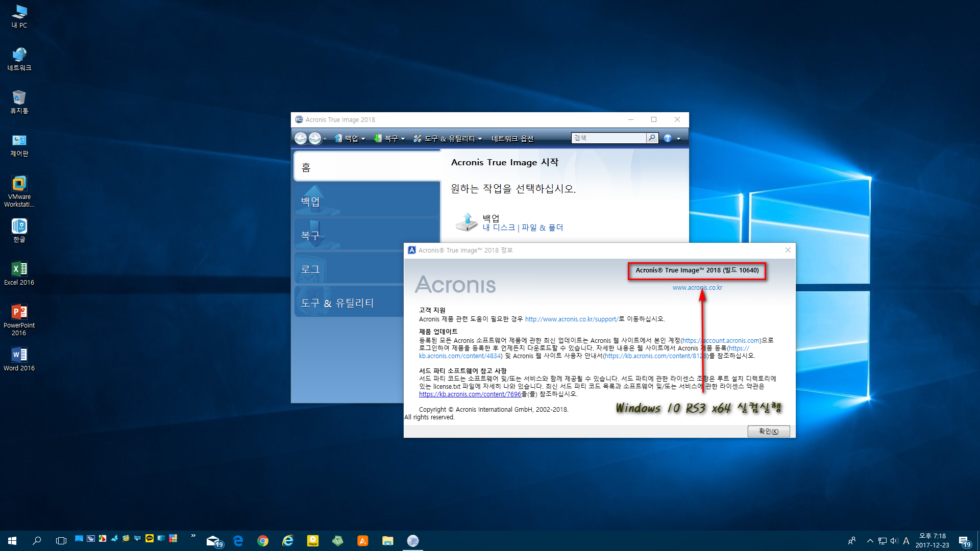The image size is (980, 551).
Task: Close the Acronis 정보 about dialog
Action: pyautogui.click(x=788, y=250)
